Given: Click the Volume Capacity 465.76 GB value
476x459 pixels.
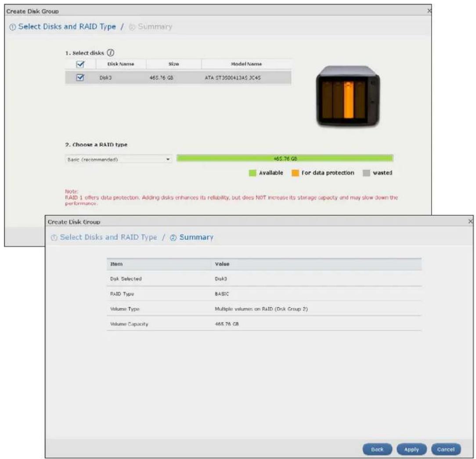Looking at the screenshot, I should click(227, 324).
